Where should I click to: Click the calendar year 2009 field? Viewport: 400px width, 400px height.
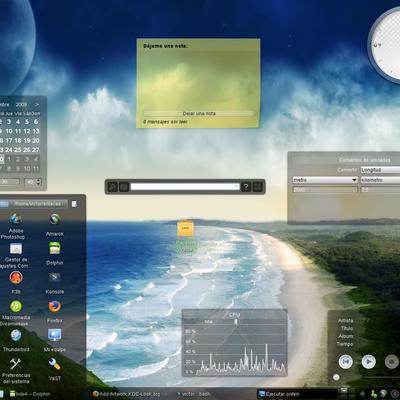point(21,105)
